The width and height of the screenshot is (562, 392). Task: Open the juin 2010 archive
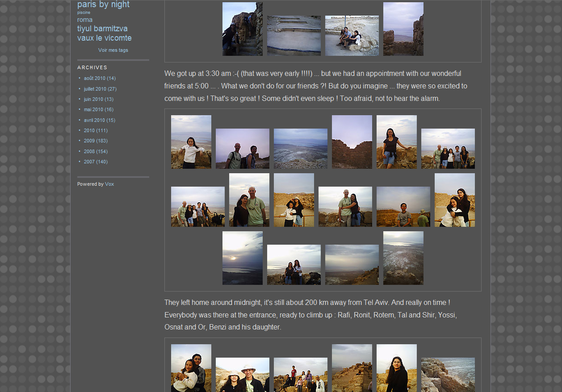click(93, 99)
